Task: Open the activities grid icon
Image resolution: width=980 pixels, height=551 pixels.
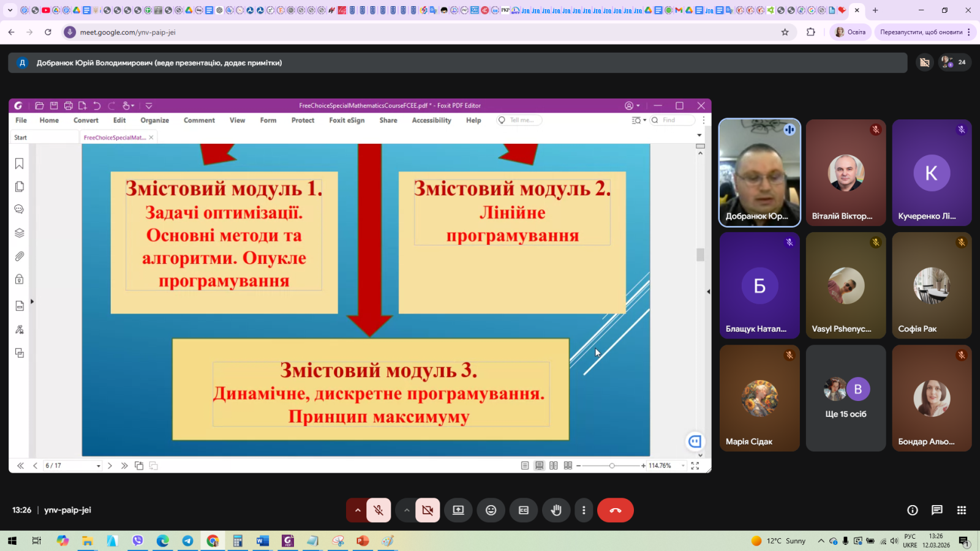Action: [961, 510]
